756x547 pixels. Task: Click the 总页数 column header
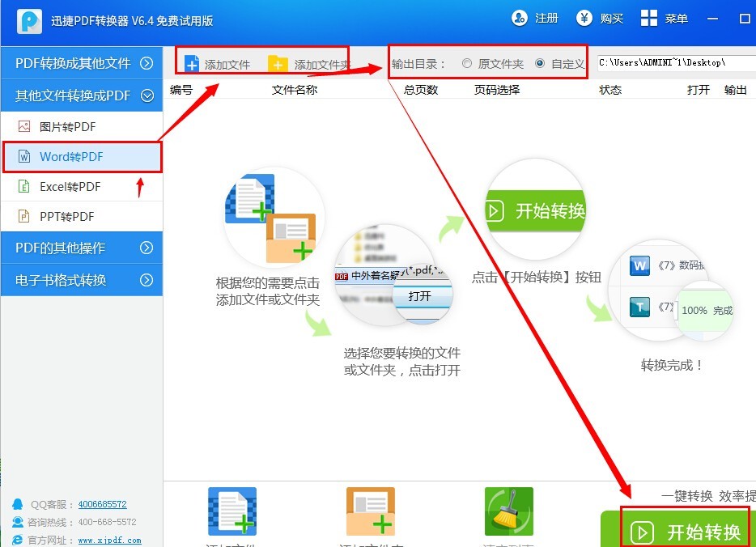pyautogui.click(x=420, y=90)
